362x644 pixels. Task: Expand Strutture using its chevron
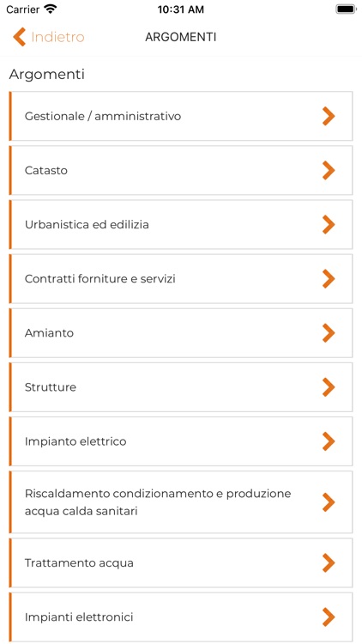pyautogui.click(x=329, y=387)
